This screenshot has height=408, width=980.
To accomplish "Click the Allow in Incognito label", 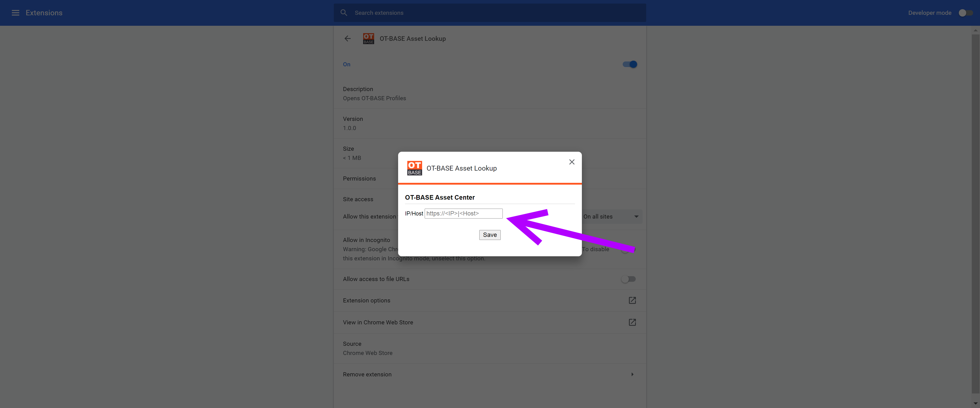I will click(x=366, y=240).
